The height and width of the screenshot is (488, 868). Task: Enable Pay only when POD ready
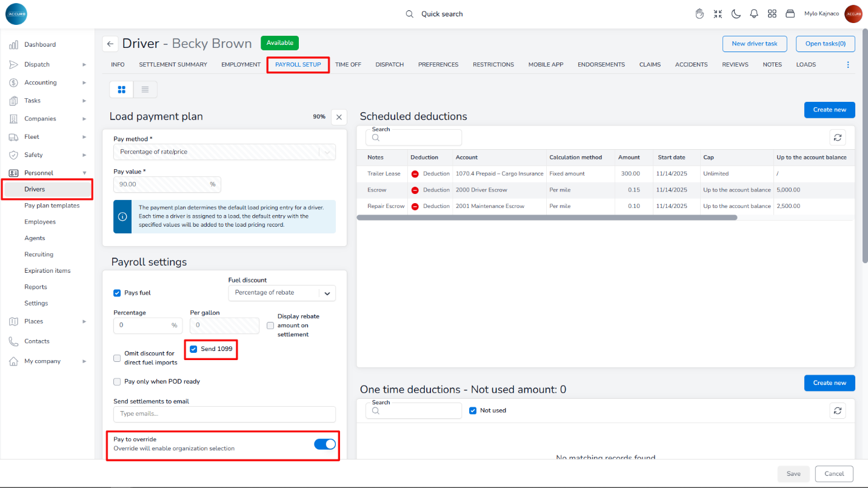pos(117,382)
